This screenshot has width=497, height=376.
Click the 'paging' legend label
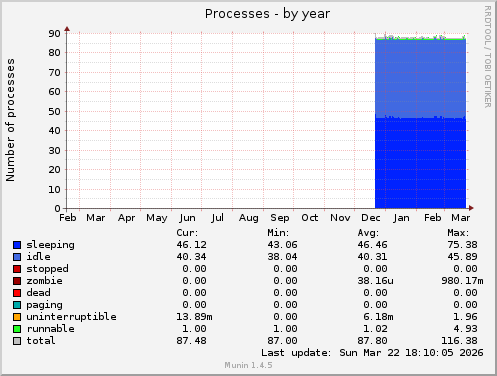point(45,305)
